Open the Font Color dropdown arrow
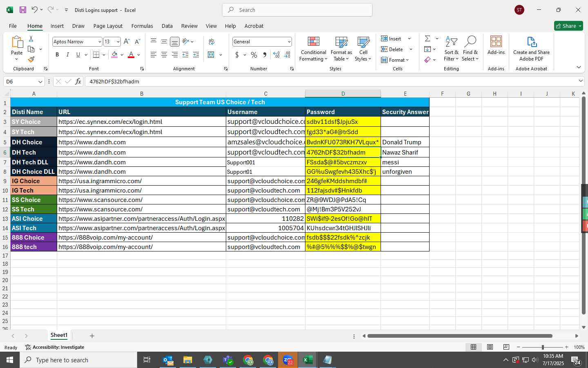588x368 pixels. click(139, 55)
